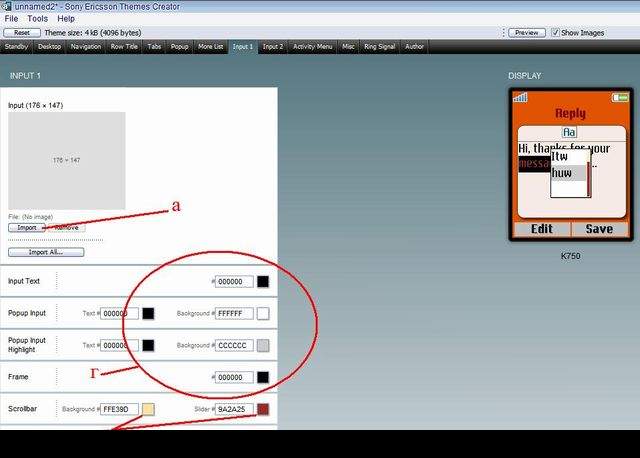Click the Preview button
This screenshot has width=640, height=458.
click(526, 32)
